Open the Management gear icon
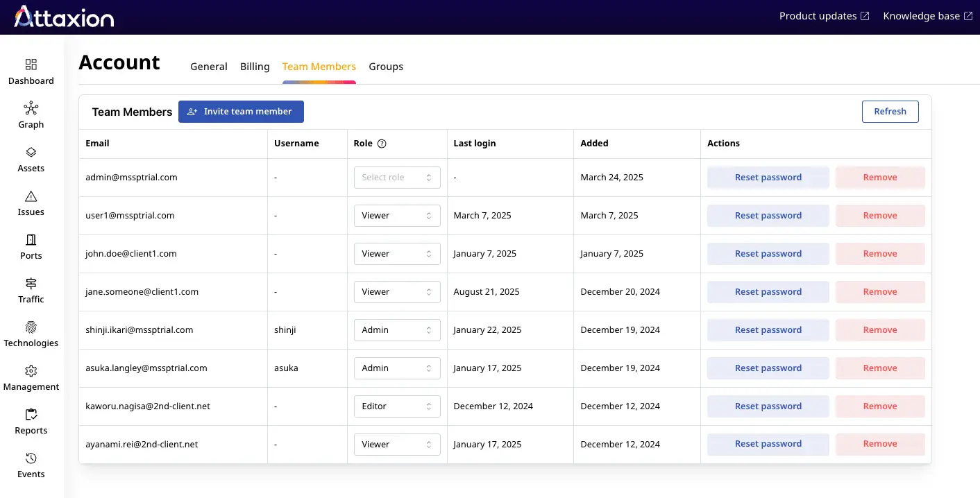980x498 pixels. pyautogui.click(x=31, y=371)
